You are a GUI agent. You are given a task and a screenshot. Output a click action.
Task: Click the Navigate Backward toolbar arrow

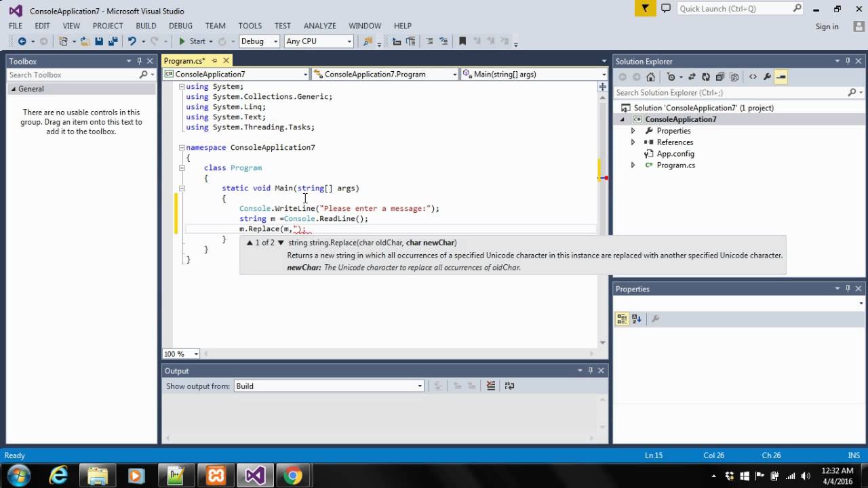tap(22, 41)
